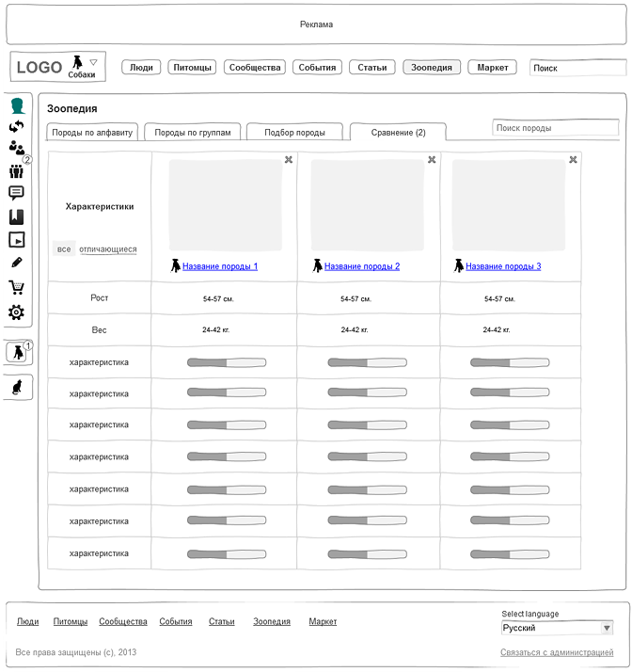
Task: Open the Название породы 3 link
Action: [503, 266]
